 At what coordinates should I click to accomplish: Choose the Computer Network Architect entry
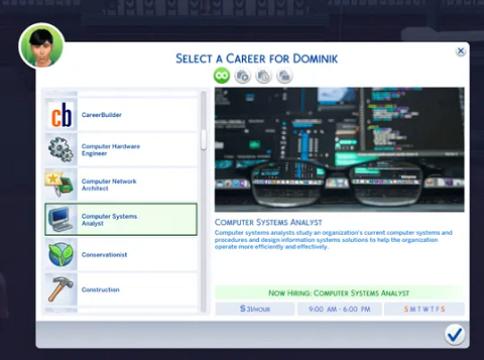(121, 184)
